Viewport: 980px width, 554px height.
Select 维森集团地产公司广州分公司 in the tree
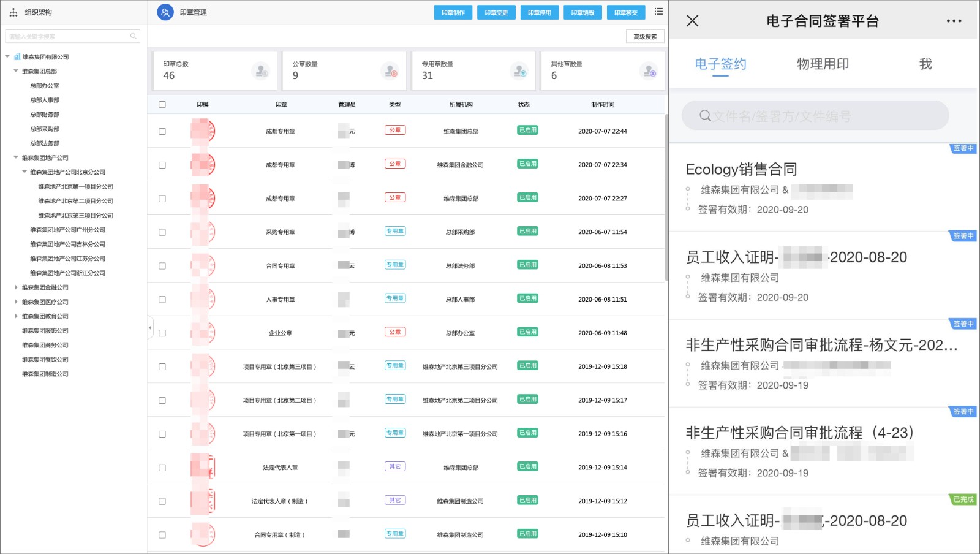coord(68,230)
